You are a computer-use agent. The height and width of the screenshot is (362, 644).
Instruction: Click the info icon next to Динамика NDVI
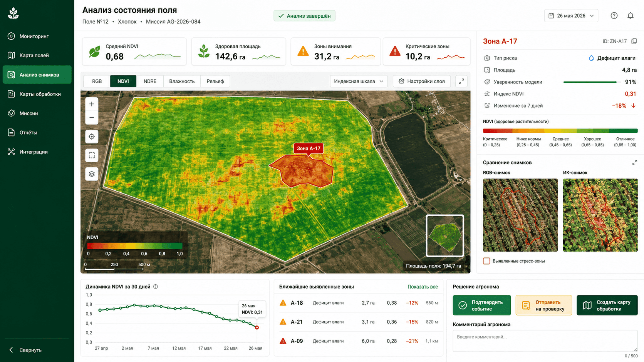[x=156, y=287]
